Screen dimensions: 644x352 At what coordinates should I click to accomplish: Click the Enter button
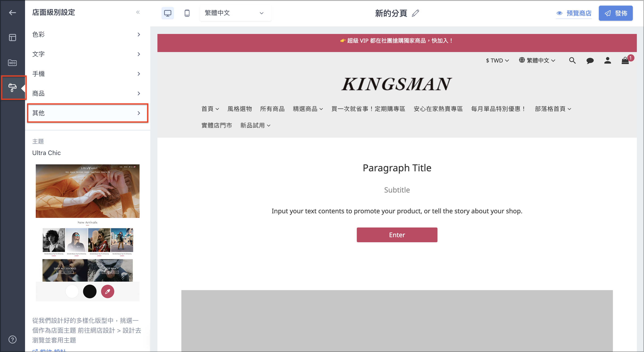[397, 235]
